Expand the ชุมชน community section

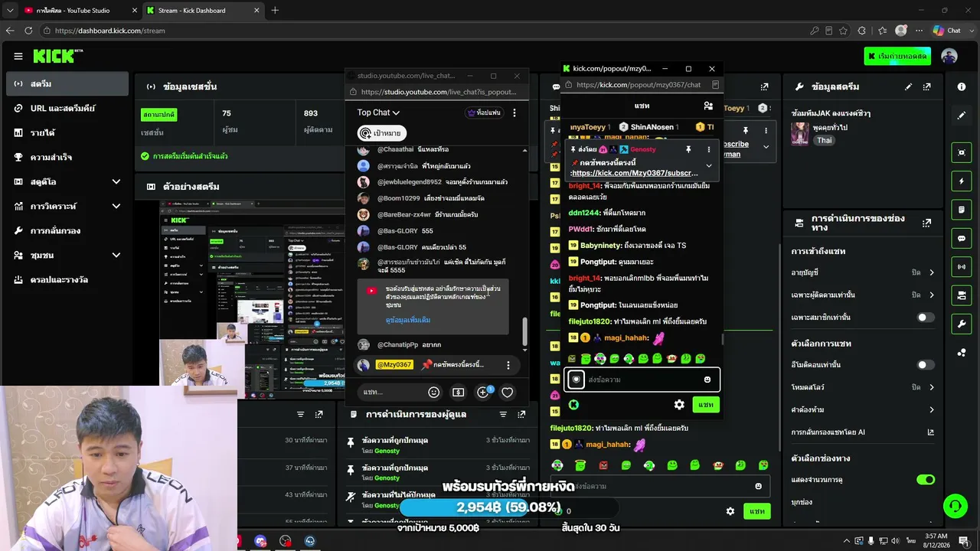(x=67, y=255)
